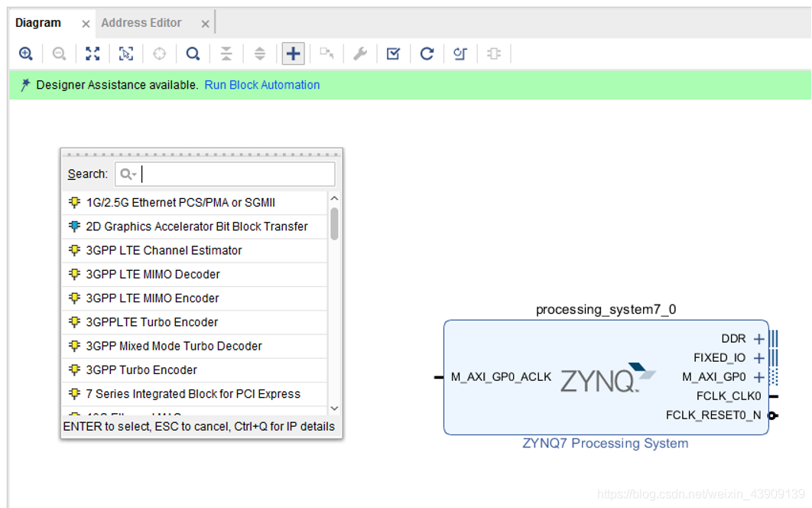The image size is (812, 508).
Task: Click the Select Area icon
Action: [x=126, y=54]
